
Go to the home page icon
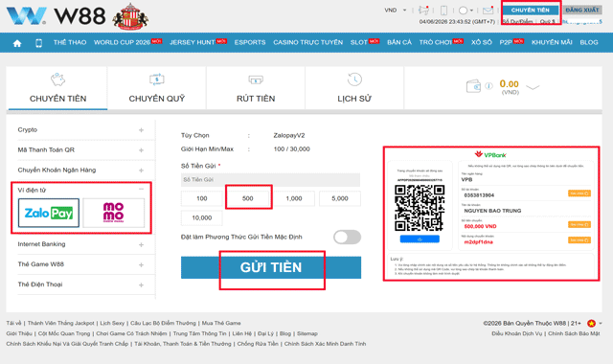click(x=17, y=43)
